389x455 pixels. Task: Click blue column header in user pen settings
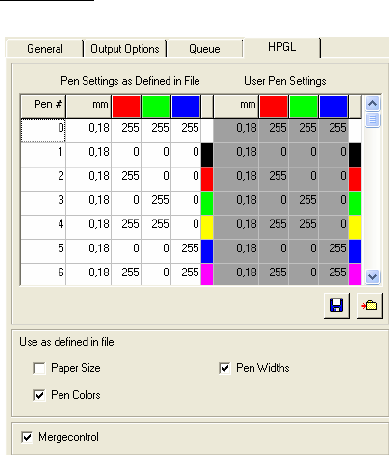click(333, 107)
